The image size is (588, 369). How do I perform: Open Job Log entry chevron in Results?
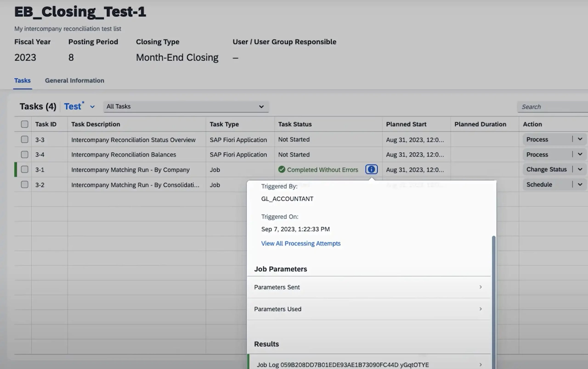(481, 365)
